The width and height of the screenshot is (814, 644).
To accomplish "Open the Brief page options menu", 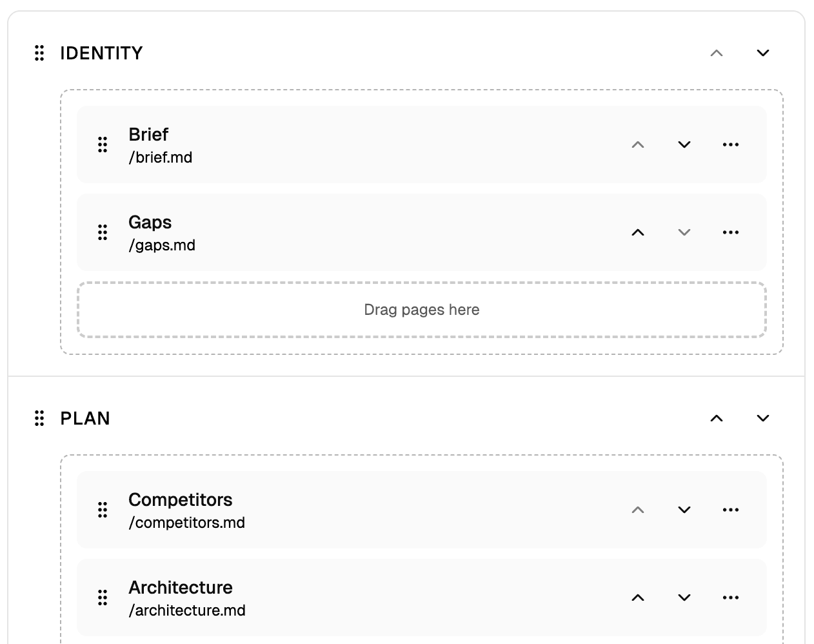I will pyautogui.click(x=730, y=144).
